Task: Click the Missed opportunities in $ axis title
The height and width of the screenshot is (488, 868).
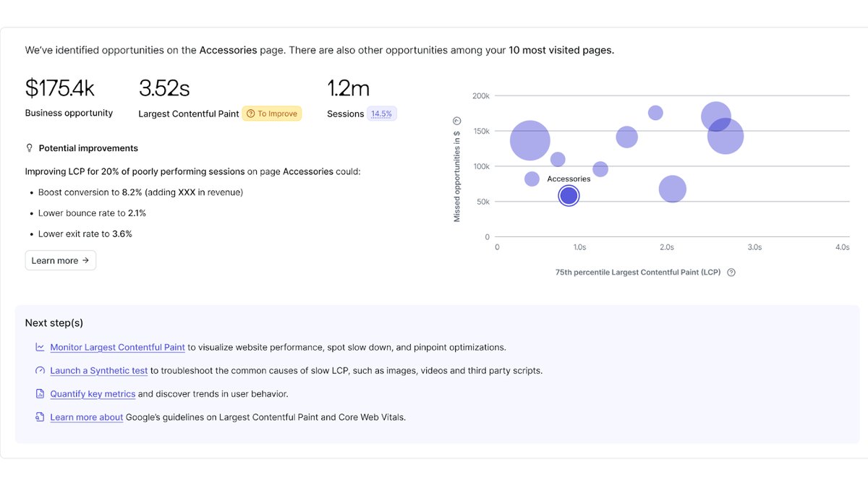Action: [x=456, y=176]
